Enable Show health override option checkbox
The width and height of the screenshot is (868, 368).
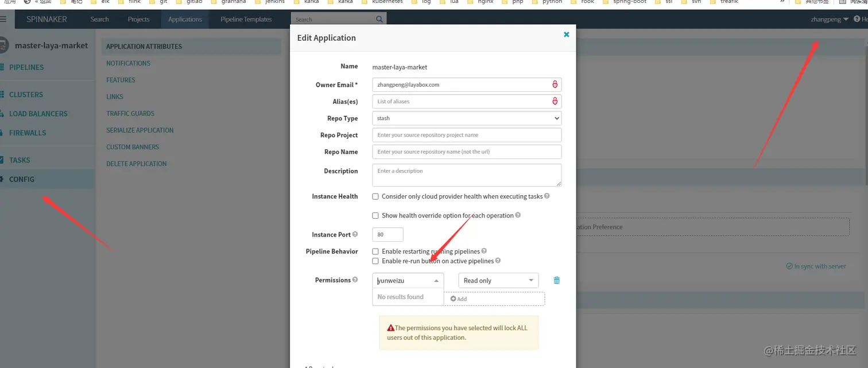tap(375, 216)
